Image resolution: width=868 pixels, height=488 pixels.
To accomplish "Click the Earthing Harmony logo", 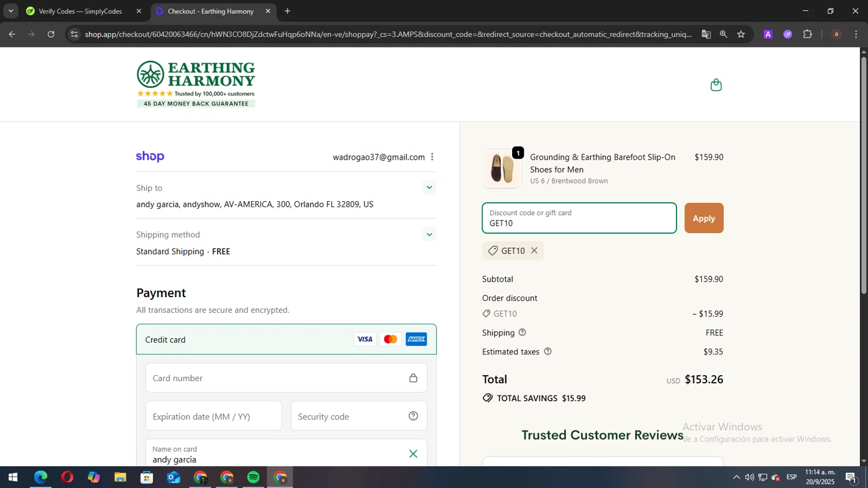I will [x=196, y=84].
